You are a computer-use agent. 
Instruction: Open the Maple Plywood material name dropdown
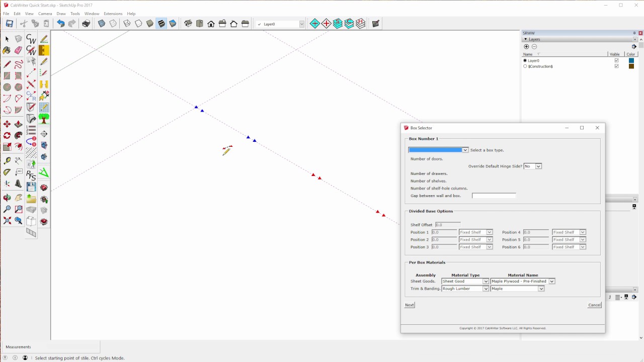click(x=551, y=282)
